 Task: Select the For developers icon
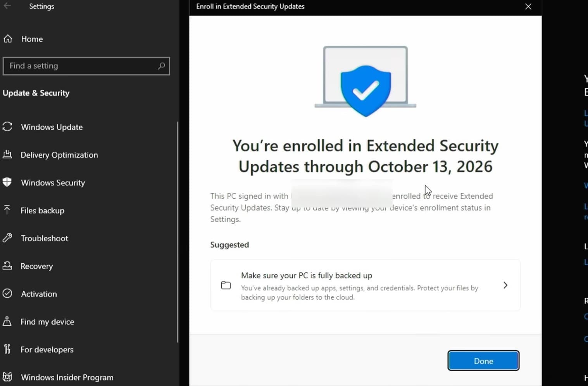8,349
